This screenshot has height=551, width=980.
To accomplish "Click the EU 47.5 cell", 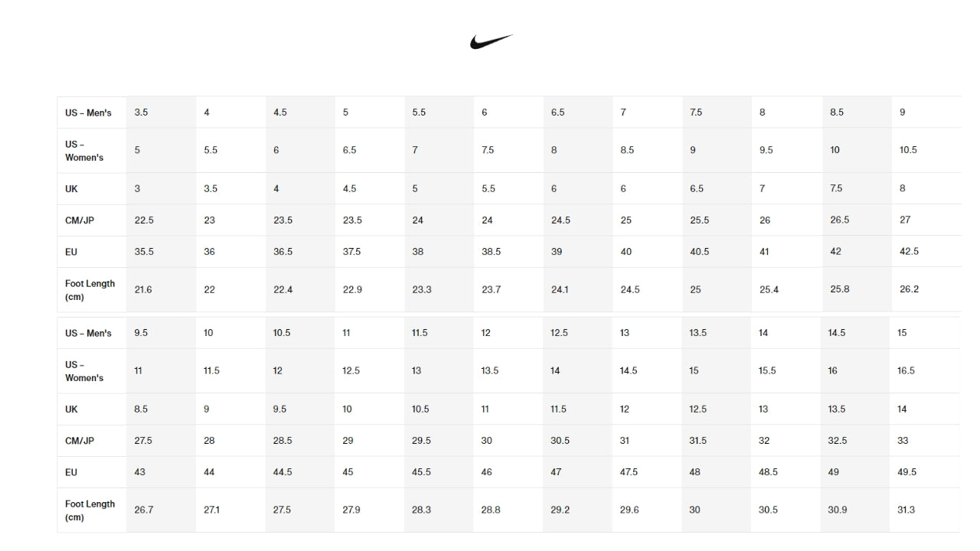I will [629, 472].
